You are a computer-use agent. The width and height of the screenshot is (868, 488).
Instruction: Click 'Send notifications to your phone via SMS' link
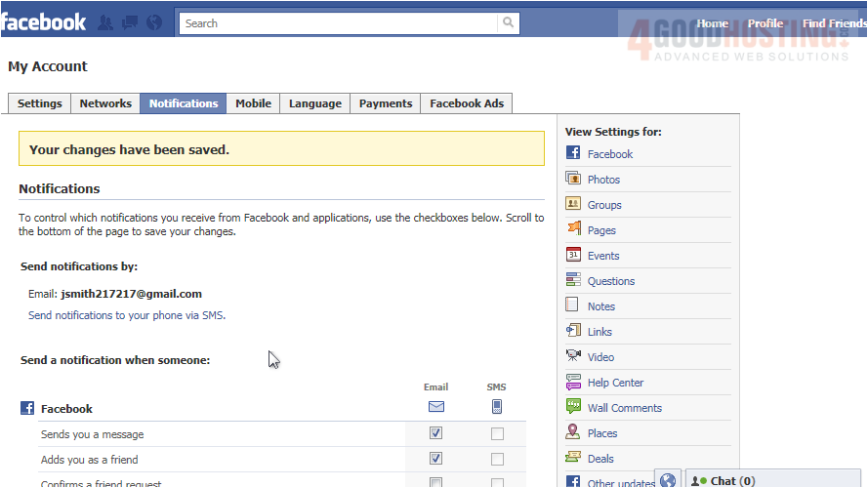tap(127, 315)
